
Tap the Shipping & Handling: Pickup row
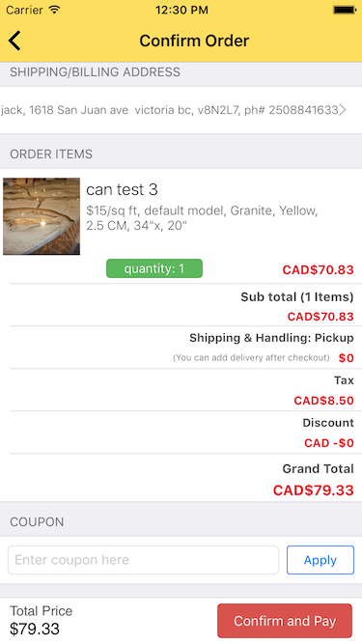pos(186,348)
